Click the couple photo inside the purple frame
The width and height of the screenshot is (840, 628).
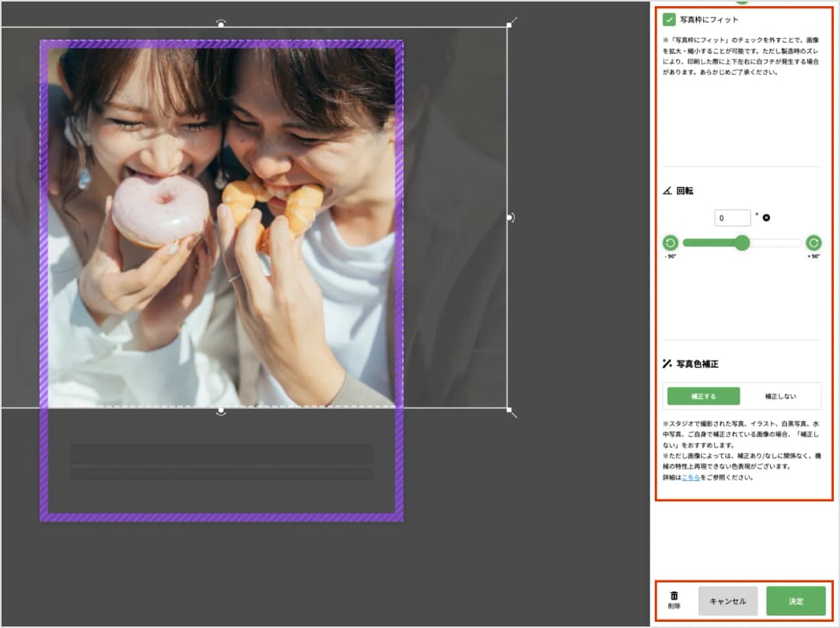coord(222,225)
